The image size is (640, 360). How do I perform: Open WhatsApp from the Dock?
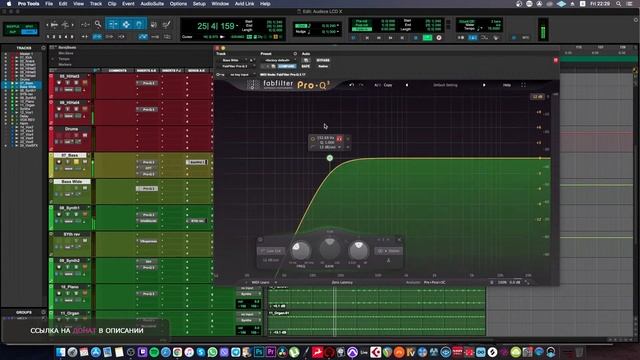(x=212, y=352)
